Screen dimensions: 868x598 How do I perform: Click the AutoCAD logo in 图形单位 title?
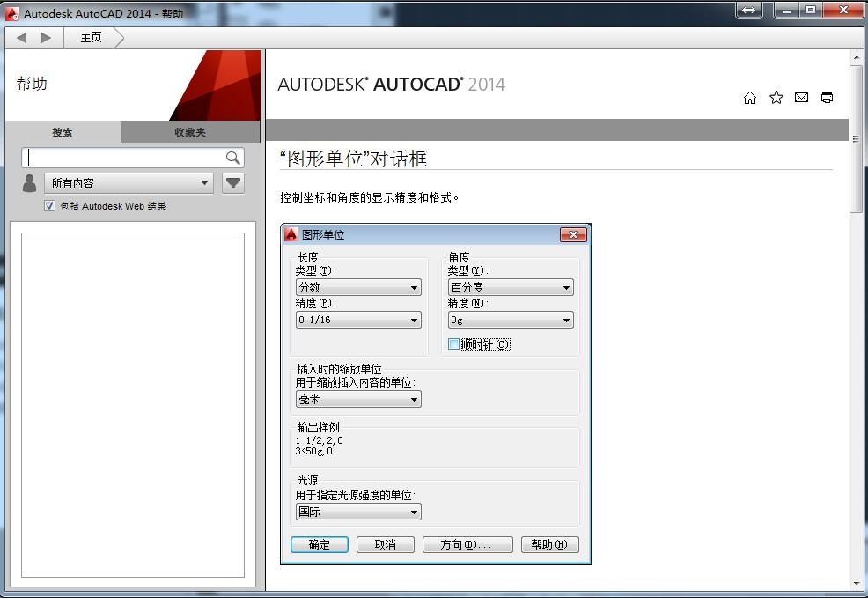[x=291, y=234]
